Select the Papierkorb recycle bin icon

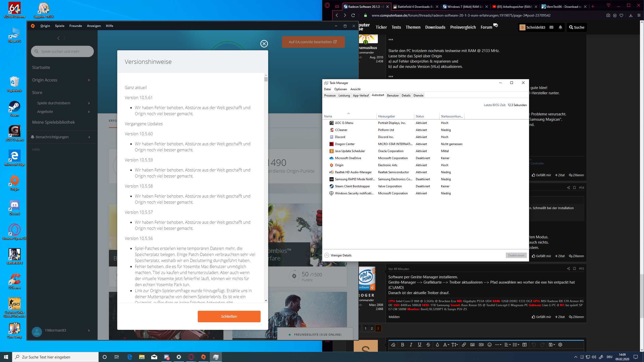tap(14, 84)
